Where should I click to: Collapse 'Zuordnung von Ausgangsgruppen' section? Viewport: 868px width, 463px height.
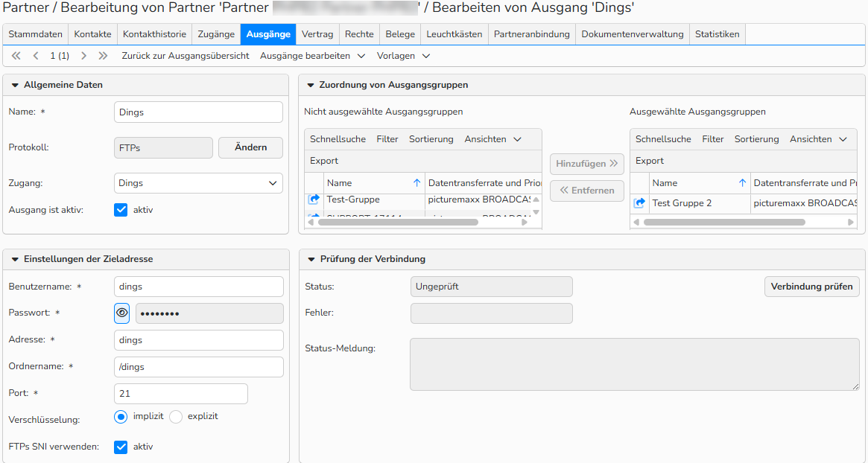(311, 85)
